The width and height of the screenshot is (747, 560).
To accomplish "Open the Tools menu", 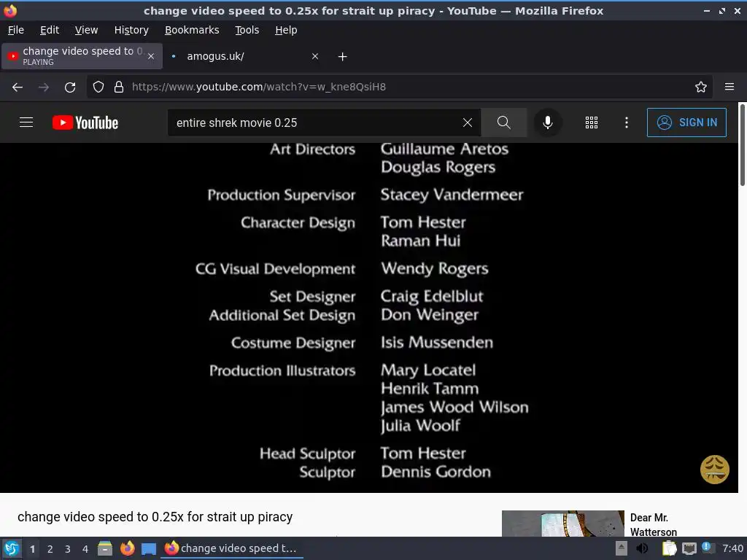I will point(247,30).
